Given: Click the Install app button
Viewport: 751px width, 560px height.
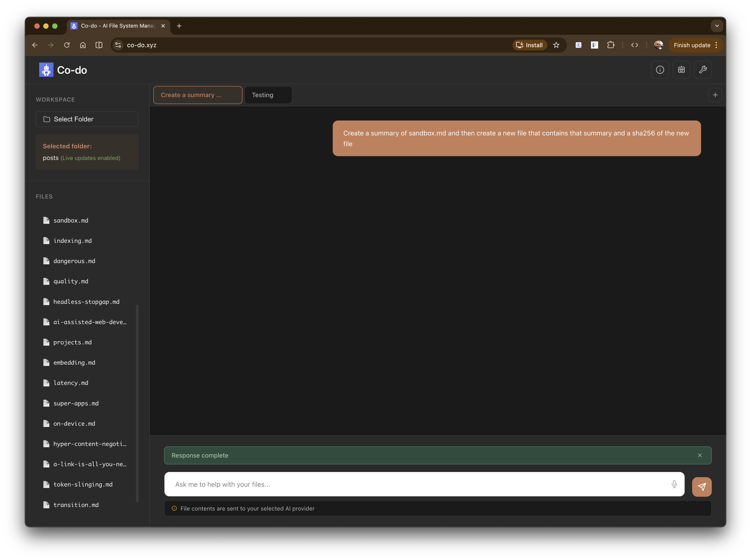Looking at the screenshot, I should [x=529, y=45].
